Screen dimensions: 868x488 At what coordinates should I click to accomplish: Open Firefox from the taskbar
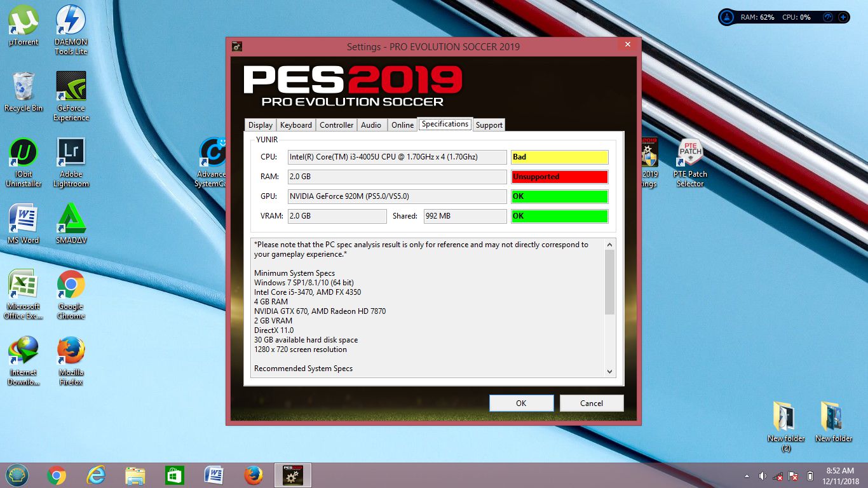click(254, 475)
